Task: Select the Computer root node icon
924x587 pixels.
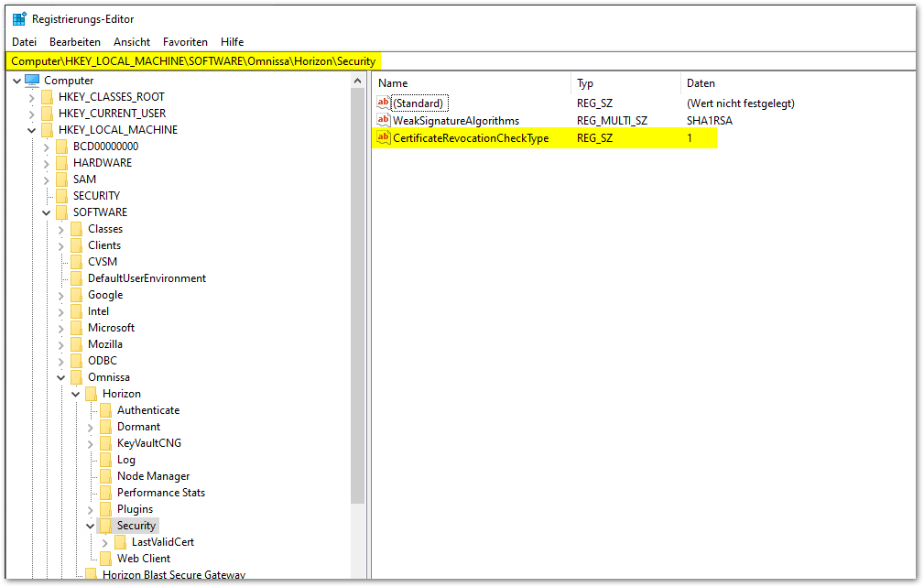Action: pos(32,81)
